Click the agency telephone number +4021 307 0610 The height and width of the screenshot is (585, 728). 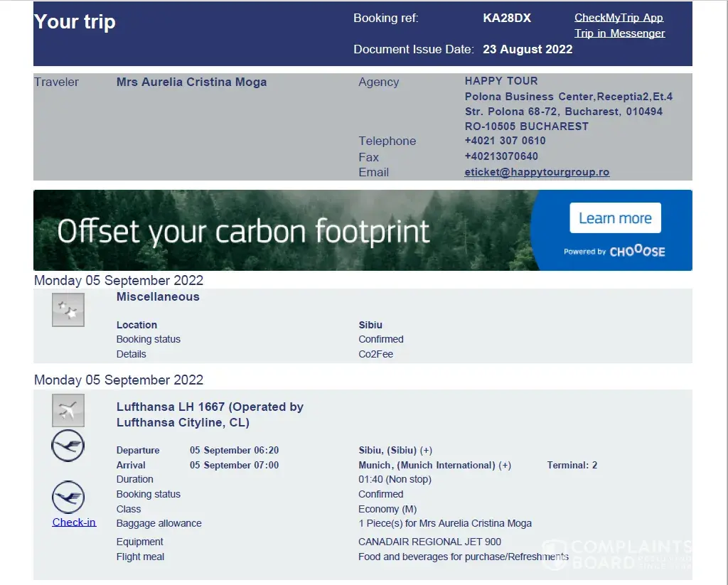click(x=505, y=141)
